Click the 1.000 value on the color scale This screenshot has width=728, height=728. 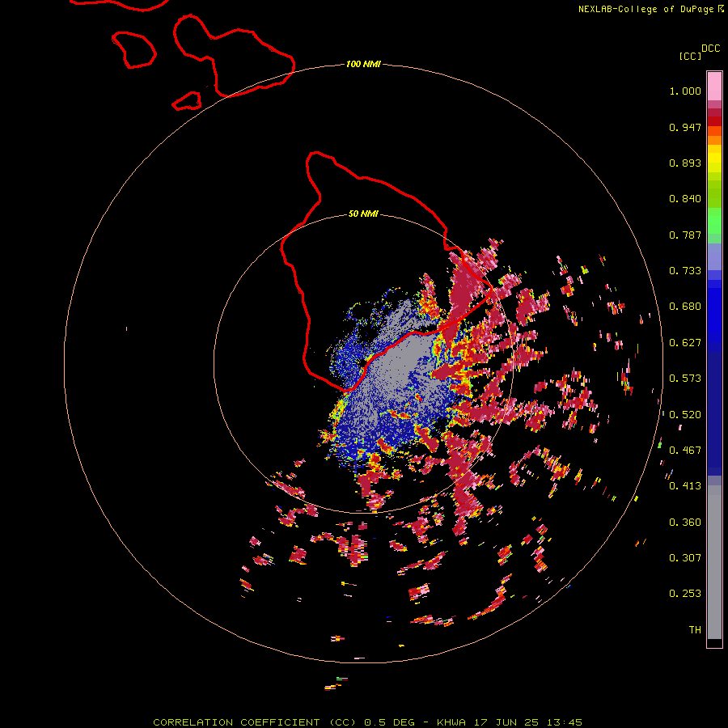pos(685,91)
